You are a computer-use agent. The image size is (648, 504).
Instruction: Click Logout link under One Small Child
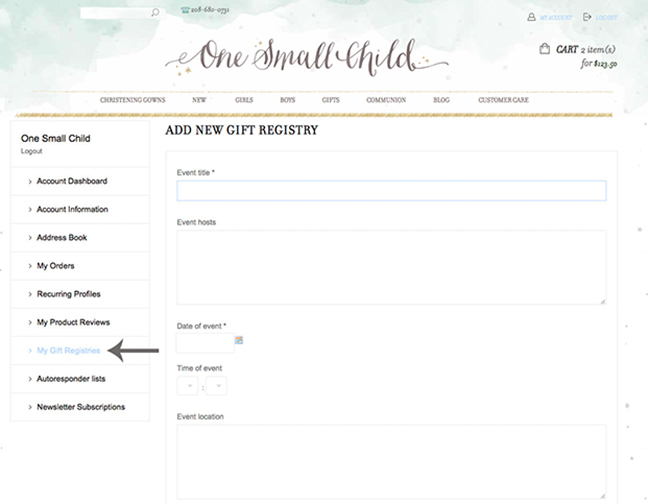pyautogui.click(x=31, y=151)
